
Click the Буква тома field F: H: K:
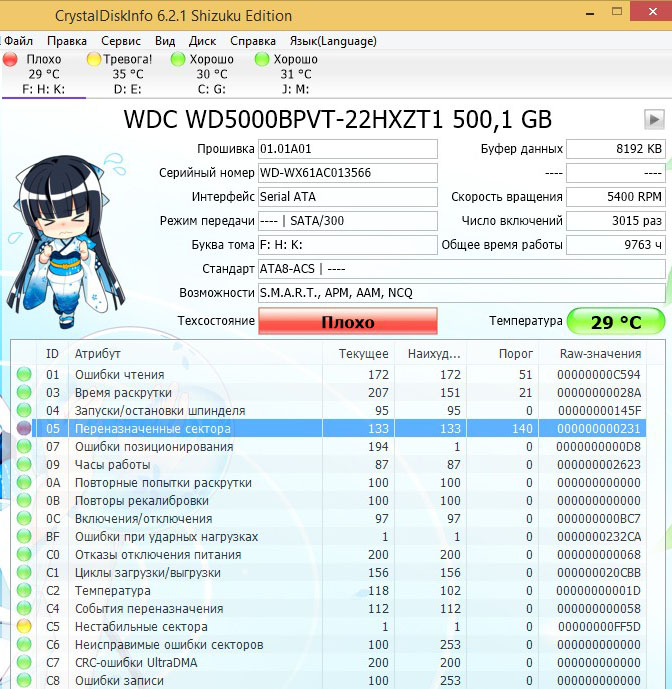pos(347,245)
